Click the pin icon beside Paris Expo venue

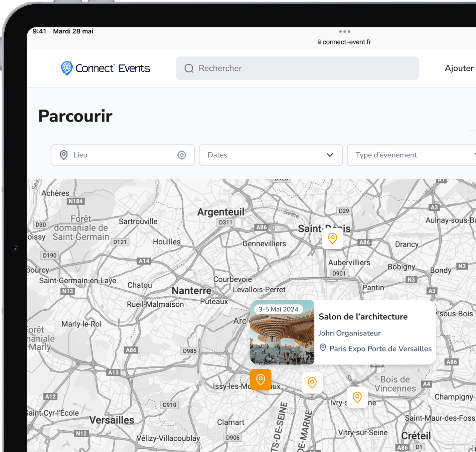point(323,348)
